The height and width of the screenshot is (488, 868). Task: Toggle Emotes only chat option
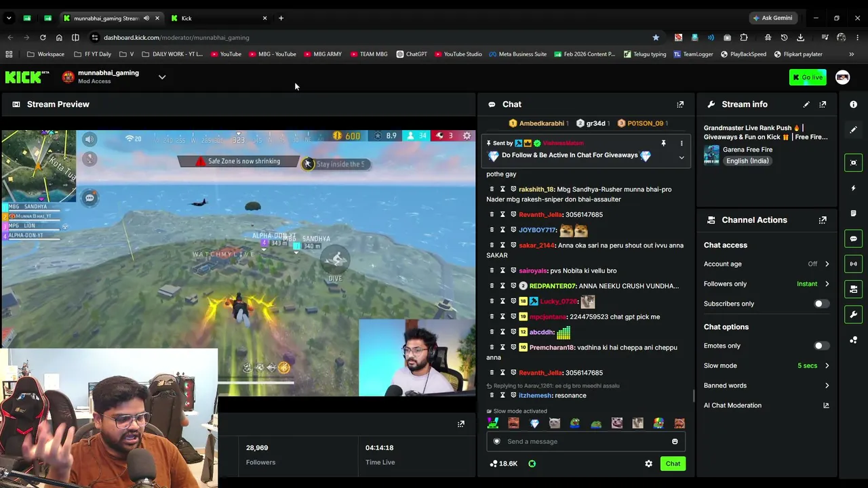click(821, 346)
